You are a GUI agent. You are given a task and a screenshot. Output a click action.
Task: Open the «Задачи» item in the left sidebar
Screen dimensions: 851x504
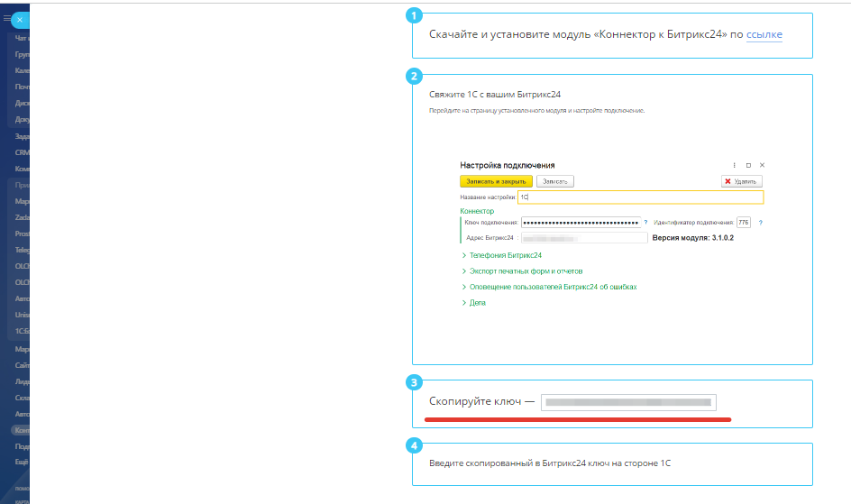pos(22,136)
